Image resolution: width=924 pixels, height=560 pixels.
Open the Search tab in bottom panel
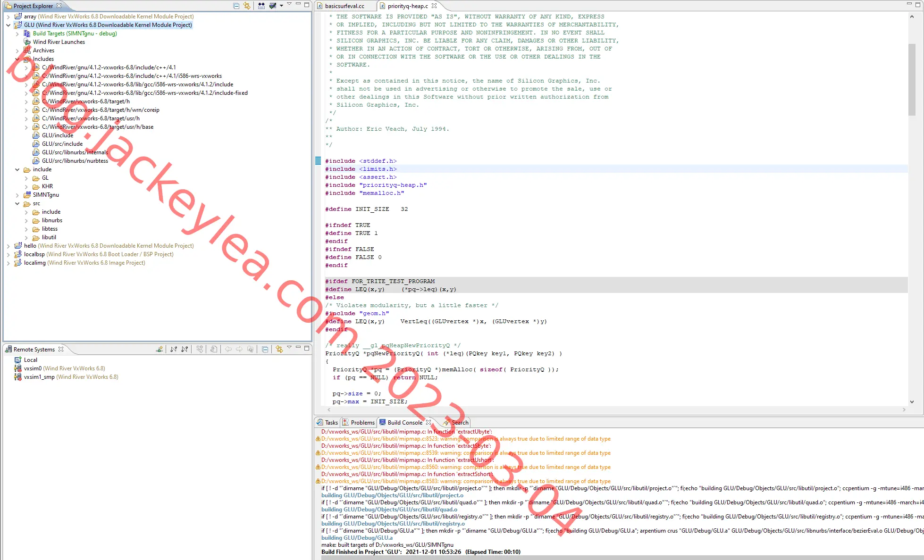(x=456, y=423)
